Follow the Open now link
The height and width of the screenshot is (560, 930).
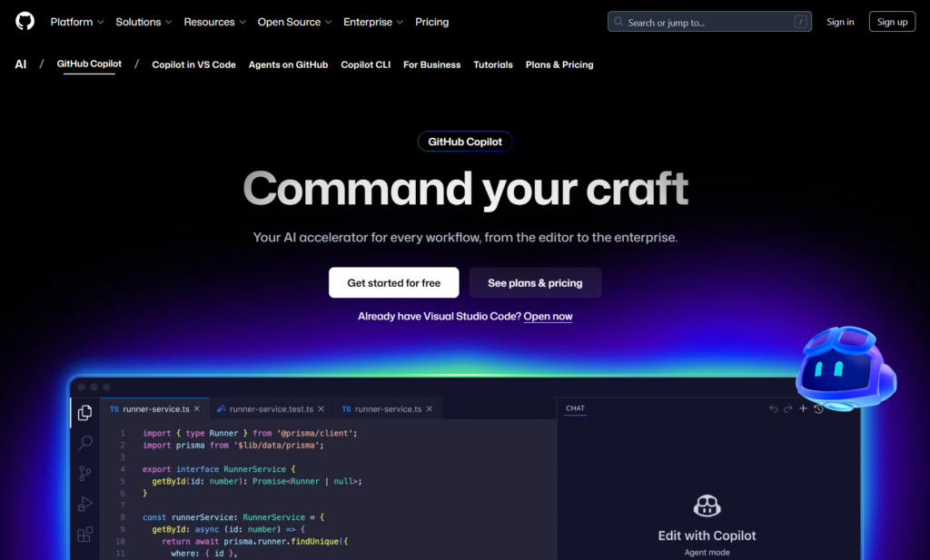point(548,317)
